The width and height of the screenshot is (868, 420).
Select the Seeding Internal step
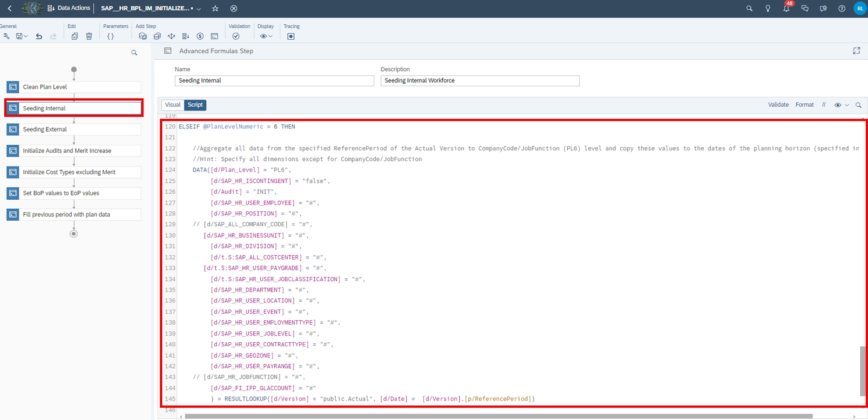pyautogui.click(x=74, y=108)
